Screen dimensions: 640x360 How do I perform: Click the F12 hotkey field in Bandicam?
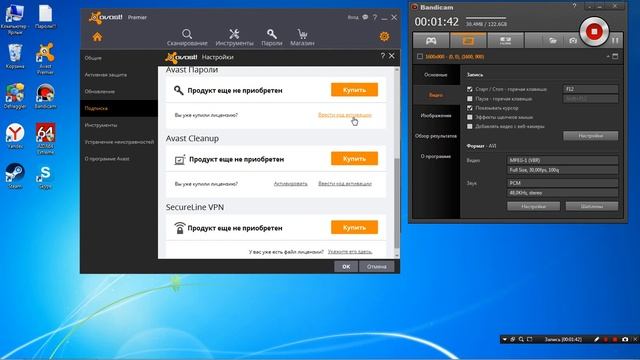(x=591, y=89)
